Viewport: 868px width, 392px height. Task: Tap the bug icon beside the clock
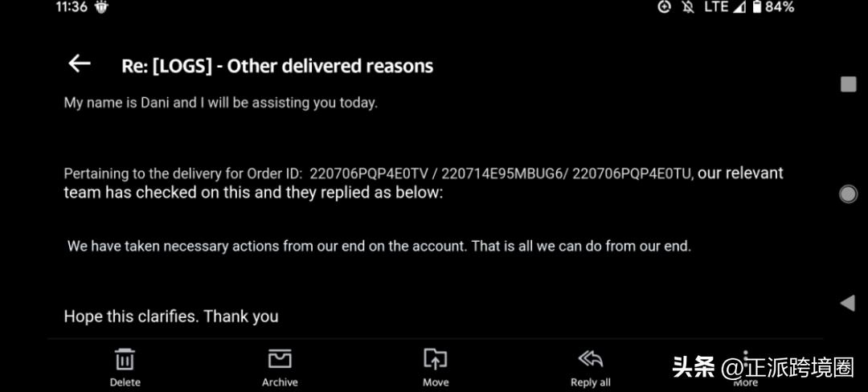pyautogui.click(x=101, y=7)
